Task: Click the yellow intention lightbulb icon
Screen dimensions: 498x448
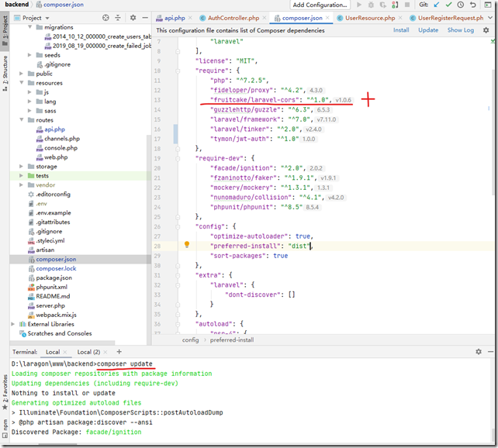Action: [x=186, y=245]
